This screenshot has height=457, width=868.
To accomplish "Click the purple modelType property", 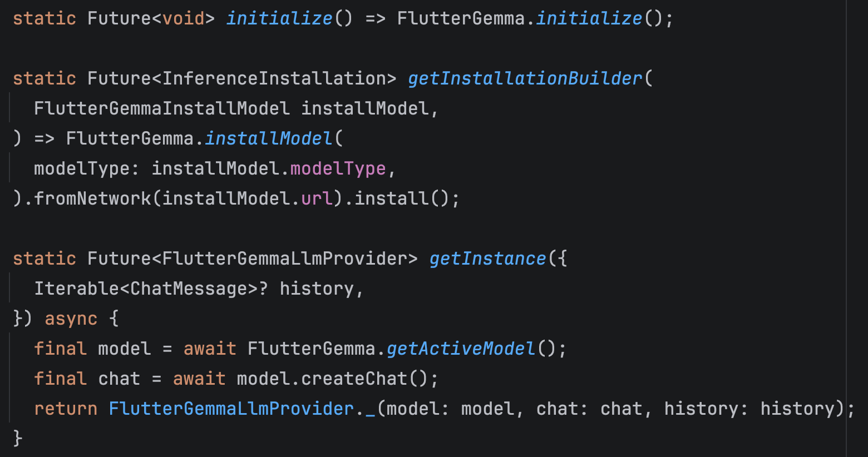I will 338,168.
